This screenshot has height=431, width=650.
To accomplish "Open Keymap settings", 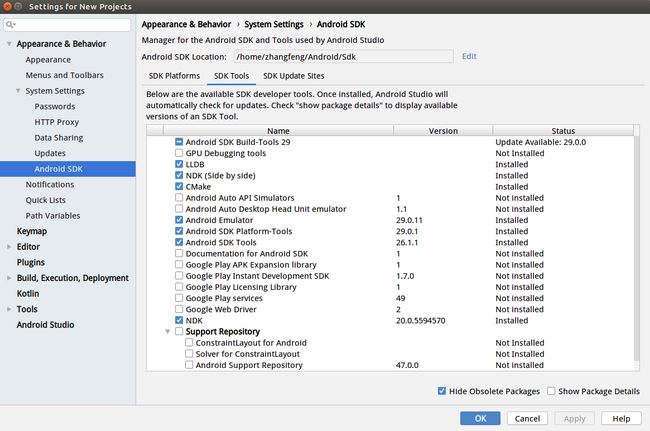I will pyautogui.click(x=32, y=231).
